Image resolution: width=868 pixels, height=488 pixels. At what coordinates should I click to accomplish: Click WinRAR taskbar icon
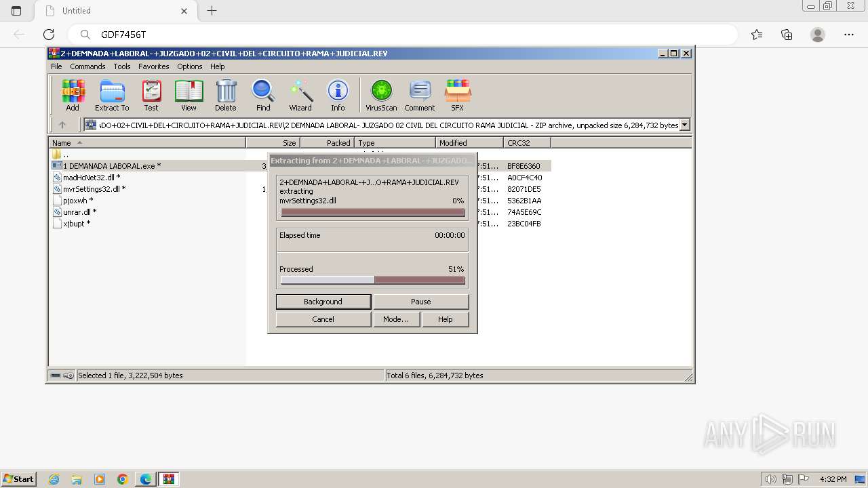[169, 479]
